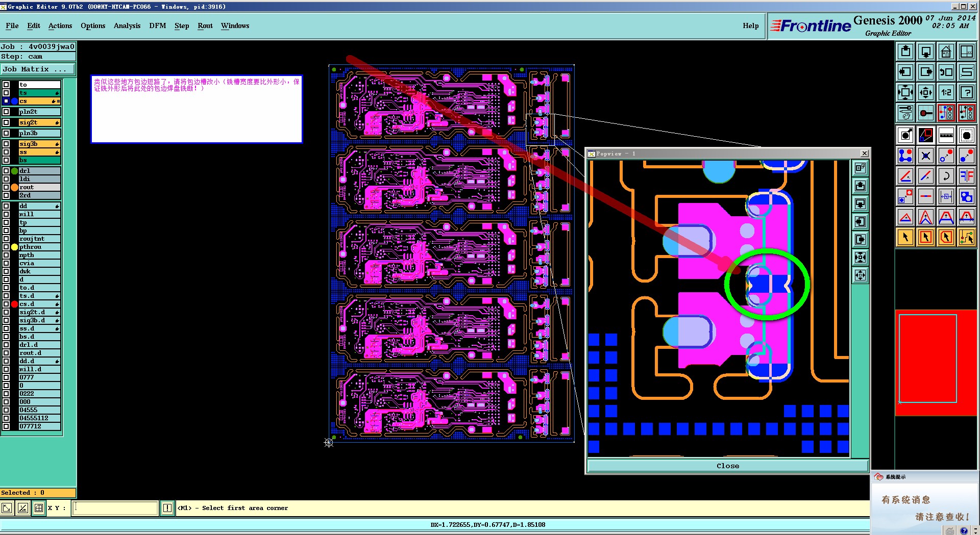This screenshot has height=535, width=980.
Task: Open the Edit menu
Action: point(34,26)
